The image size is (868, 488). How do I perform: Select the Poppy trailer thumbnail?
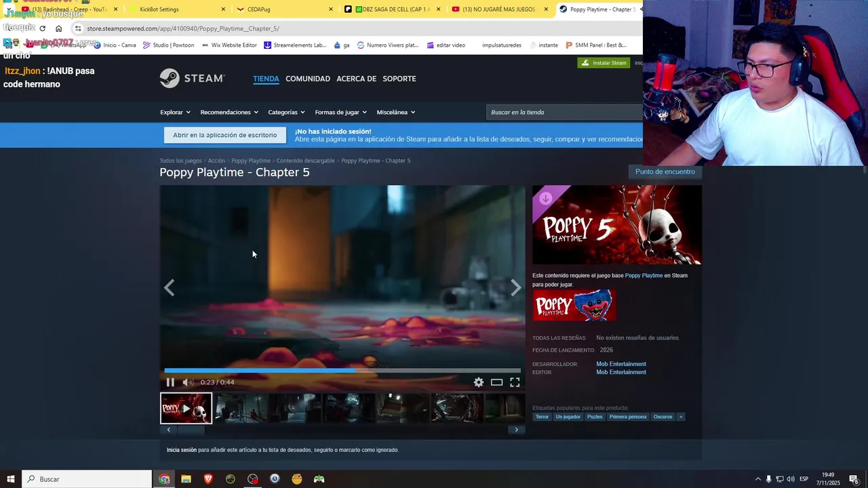[x=186, y=408]
